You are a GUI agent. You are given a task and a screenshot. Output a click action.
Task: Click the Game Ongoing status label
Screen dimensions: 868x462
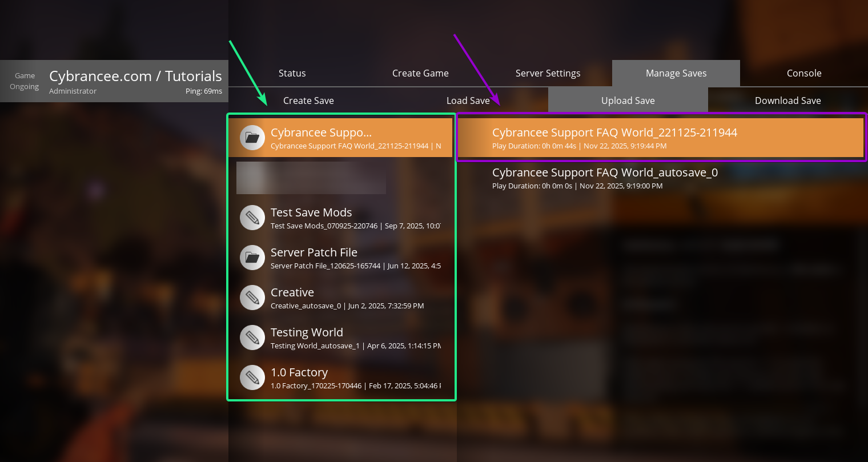pyautogui.click(x=25, y=81)
